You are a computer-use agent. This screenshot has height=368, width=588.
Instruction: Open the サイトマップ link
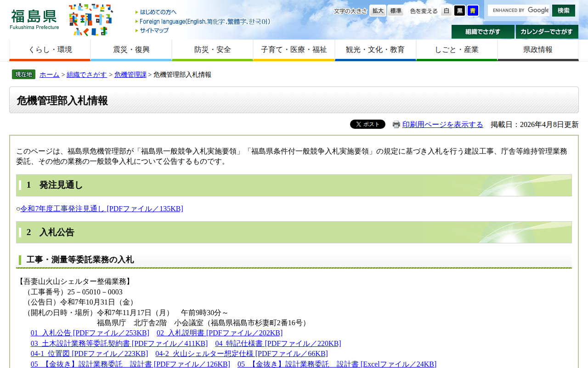click(x=152, y=31)
